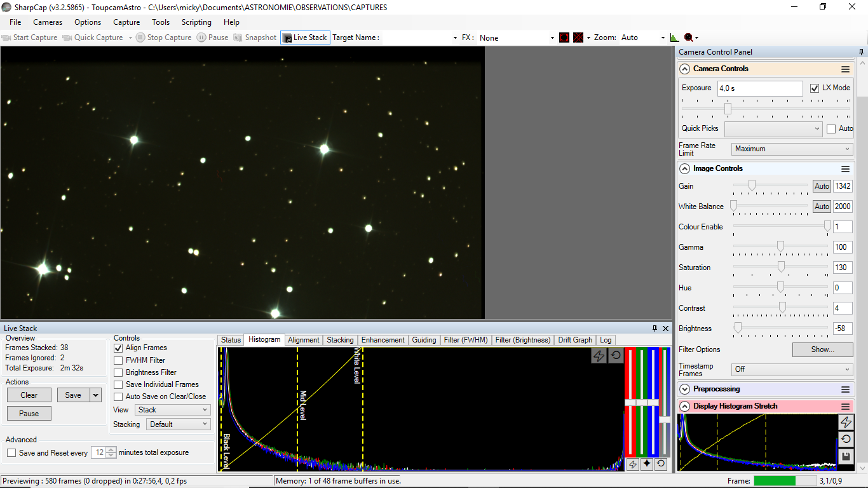Click the star color-balance icon below RGB sliders
The width and height of the screenshot is (868, 488).
pyautogui.click(x=647, y=464)
